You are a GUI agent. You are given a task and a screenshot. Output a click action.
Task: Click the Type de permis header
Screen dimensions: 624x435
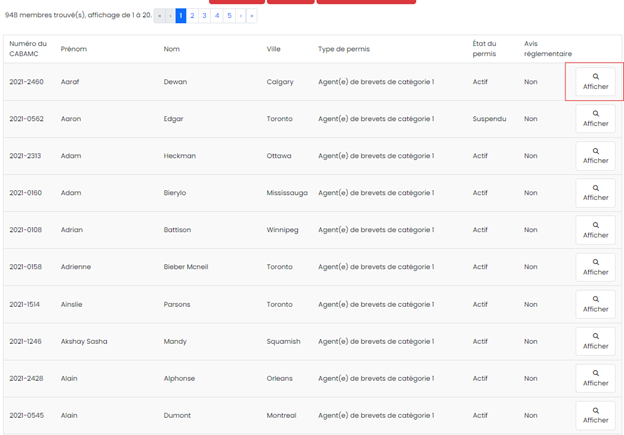[x=344, y=49]
